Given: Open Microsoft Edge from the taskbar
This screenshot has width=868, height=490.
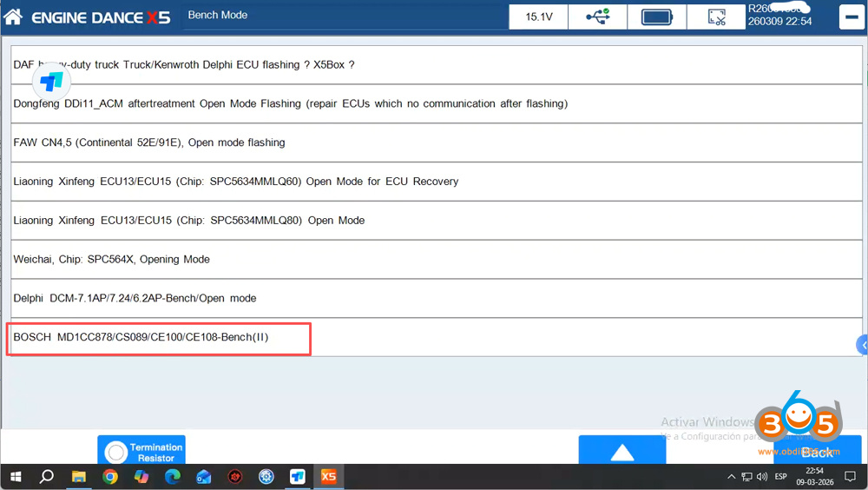Looking at the screenshot, I should pos(173,477).
